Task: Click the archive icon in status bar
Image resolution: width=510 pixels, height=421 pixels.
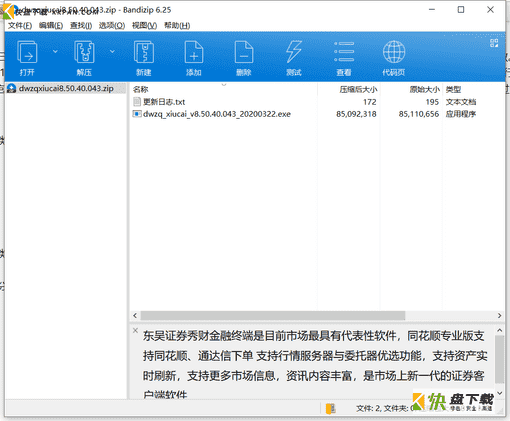Action: [x=330, y=408]
